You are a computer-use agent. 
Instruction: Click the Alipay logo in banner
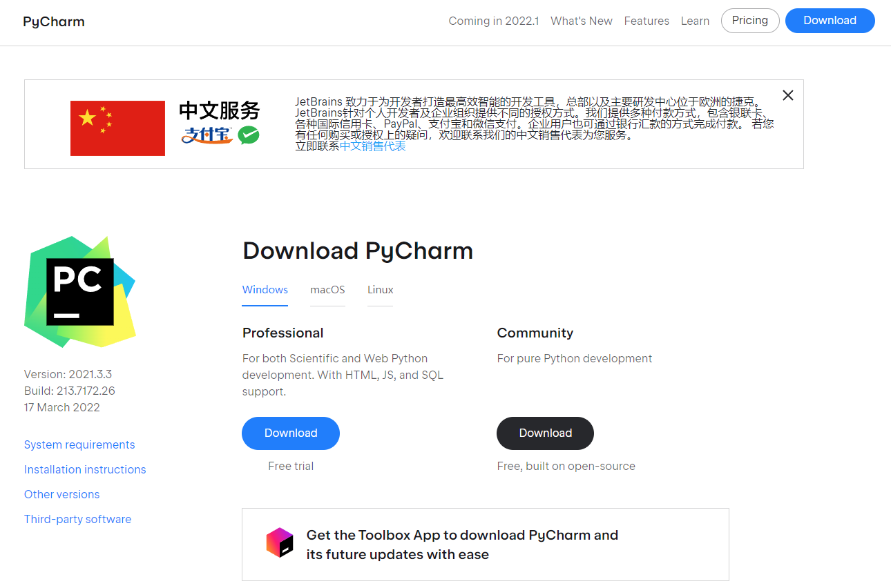point(207,135)
